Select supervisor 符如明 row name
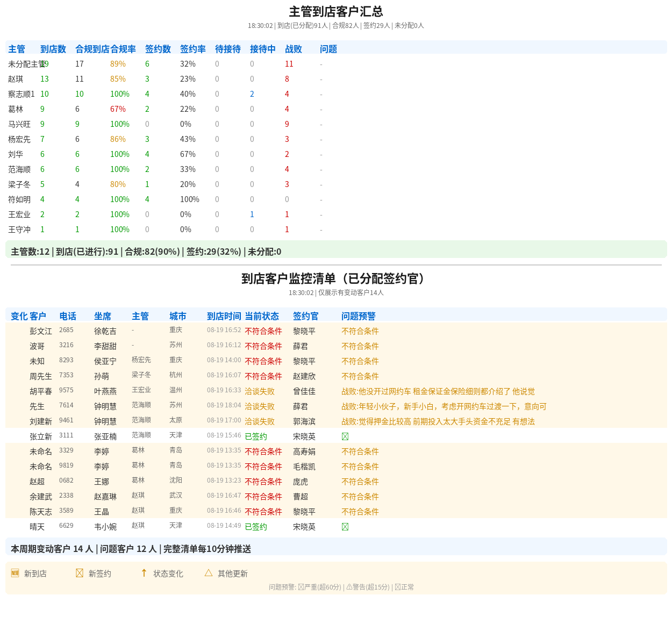Image resolution: width=672 pixels, height=617 pixels. tap(19, 199)
